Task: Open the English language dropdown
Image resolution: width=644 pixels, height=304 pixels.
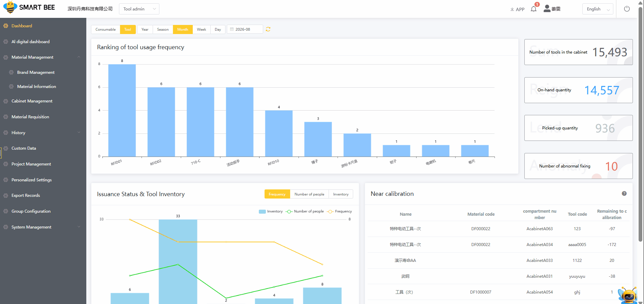Action: [597, 9]
